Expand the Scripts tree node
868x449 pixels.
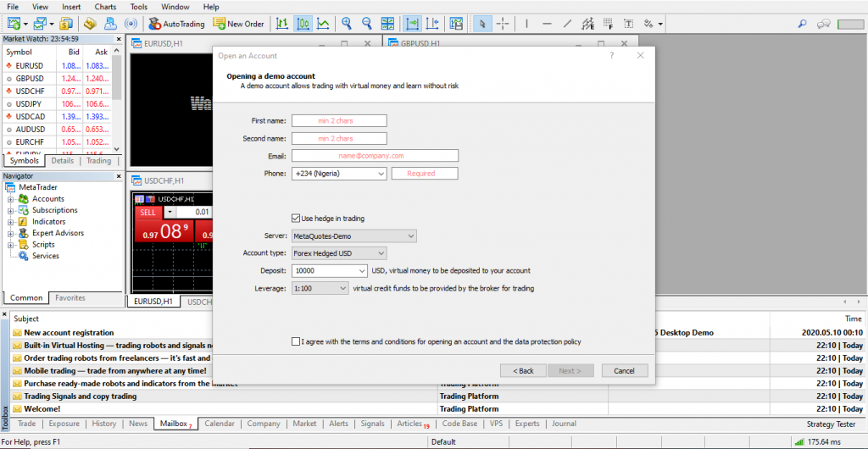(10, 244)
